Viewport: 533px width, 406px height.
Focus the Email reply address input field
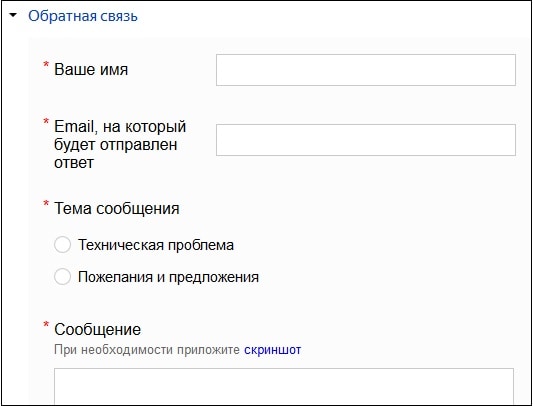(x=366, y=140)
